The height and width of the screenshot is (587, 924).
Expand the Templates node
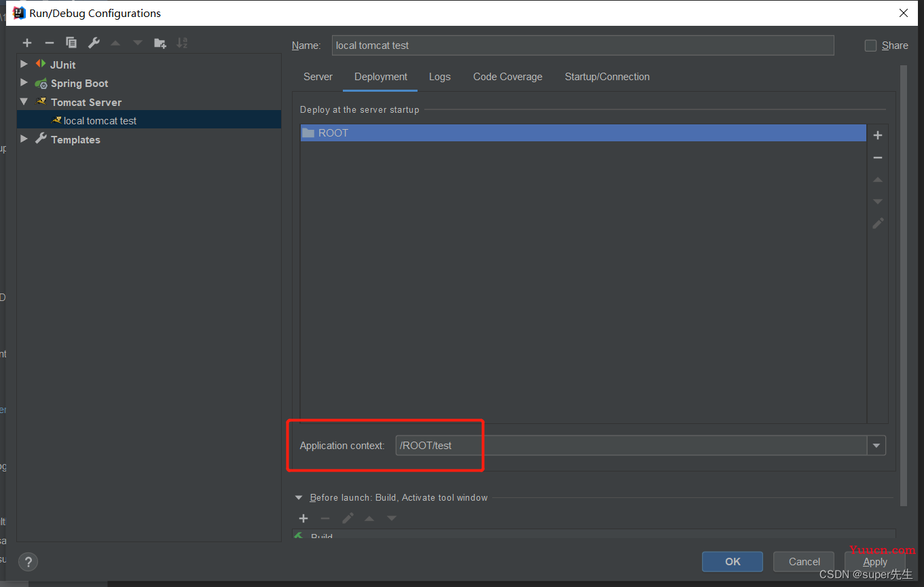click(x=24, y=139)
